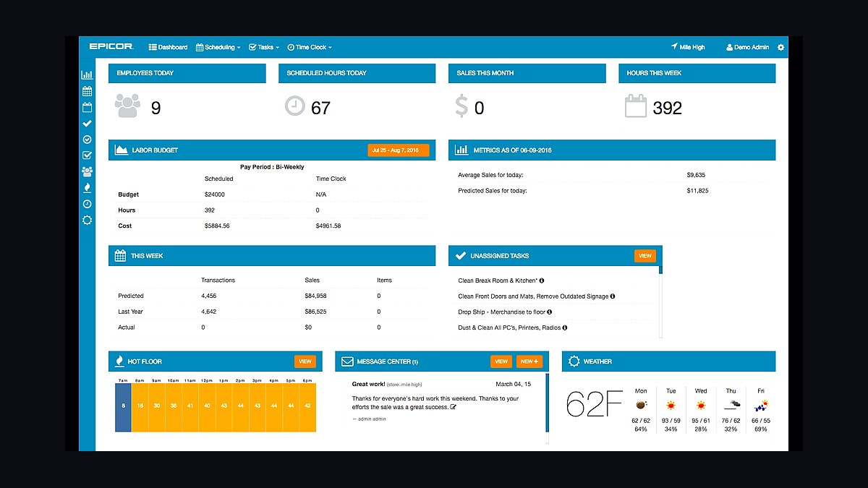Click the $84,958 predicted sales cell
868x488 pixels.
[315, 296]
